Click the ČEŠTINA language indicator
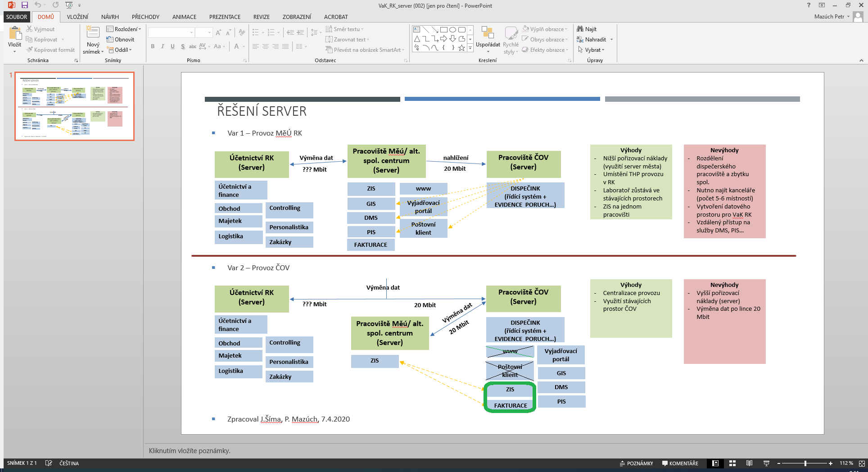The height and width of the screenshot is (472, 868). [69, 463]
